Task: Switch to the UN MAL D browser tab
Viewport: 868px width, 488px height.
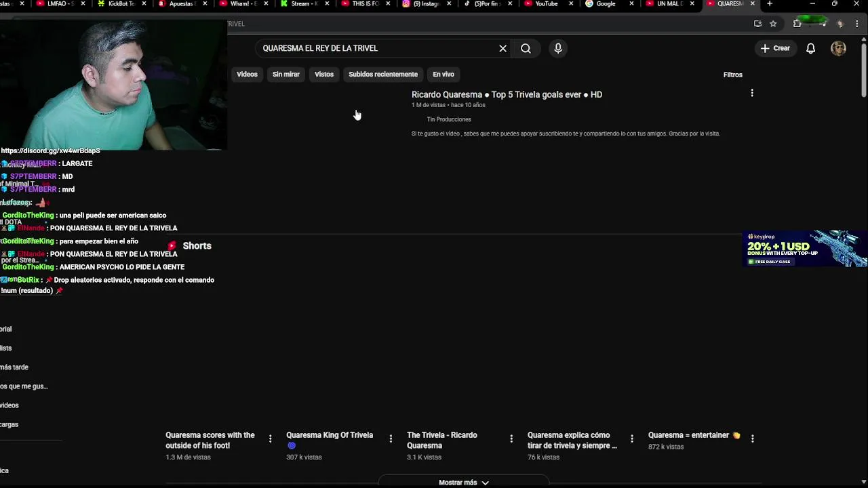Action: 668,3
